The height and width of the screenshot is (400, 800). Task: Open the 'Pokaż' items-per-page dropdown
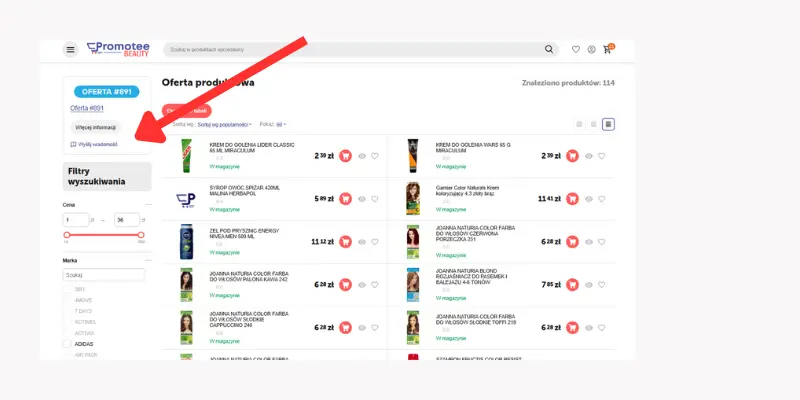[280, 124]
